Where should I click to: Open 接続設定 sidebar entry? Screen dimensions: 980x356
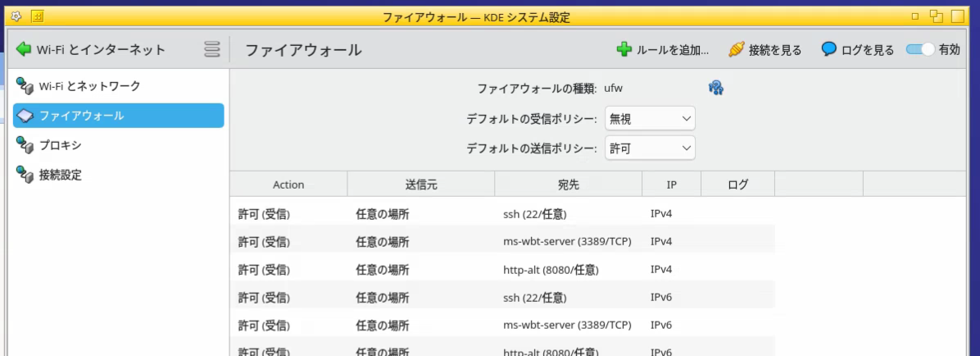[61, 175]
